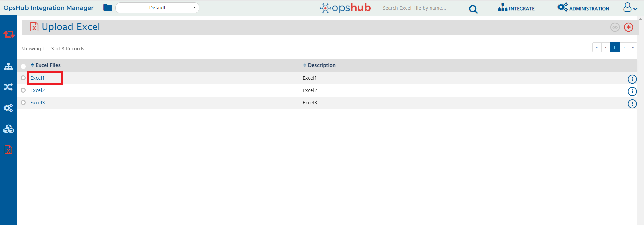The image size is (644, 225).
Task: Click the red sync arrows sidebar icon
Action: tap(9, 34)
